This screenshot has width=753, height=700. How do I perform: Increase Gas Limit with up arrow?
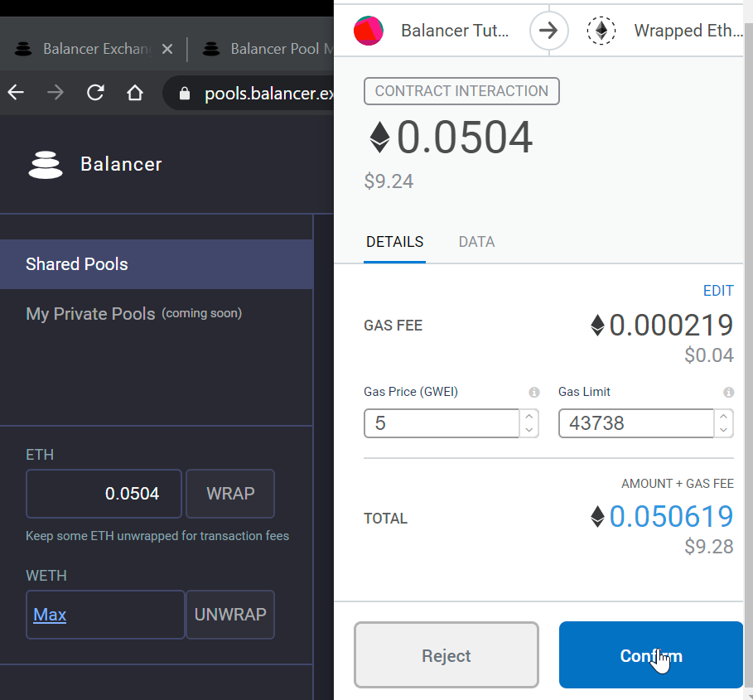click(x=724, y=417)
